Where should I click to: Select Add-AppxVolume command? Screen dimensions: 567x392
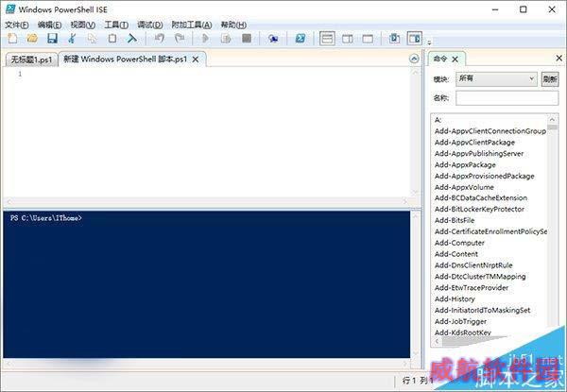[x=464, y=187]
